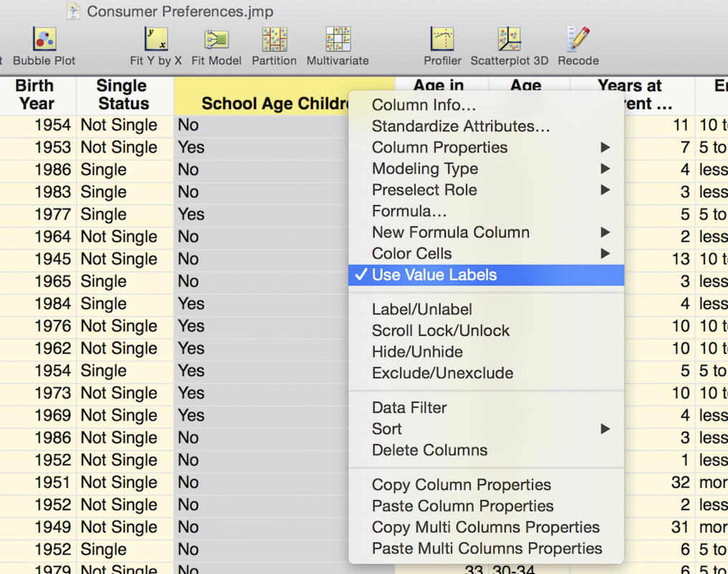The width and height of the screenshot is (728, 574).
Task: Expand the Column Properties submenu
Action: click(x=439, y=148)
